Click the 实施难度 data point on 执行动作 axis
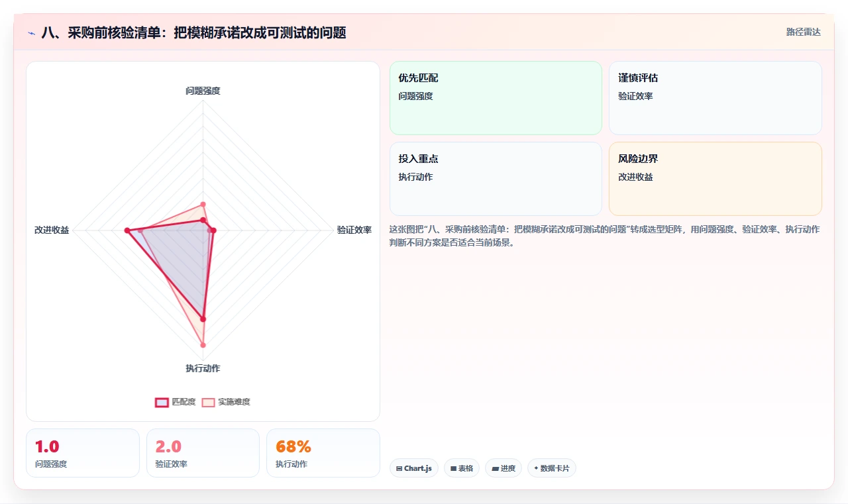Image resolution: width=848 pixels, height=504 pixels. tap(203, 345)
